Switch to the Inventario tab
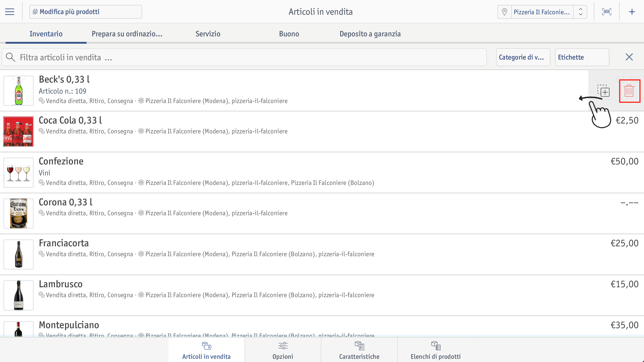 (x=46, y=34)
